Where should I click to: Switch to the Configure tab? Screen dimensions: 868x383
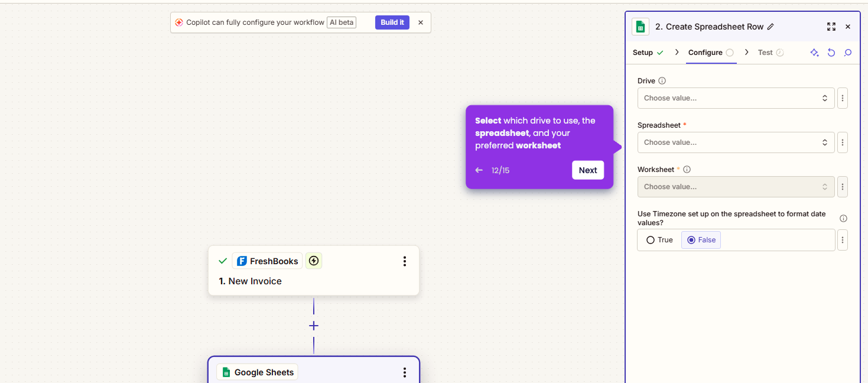711,53
